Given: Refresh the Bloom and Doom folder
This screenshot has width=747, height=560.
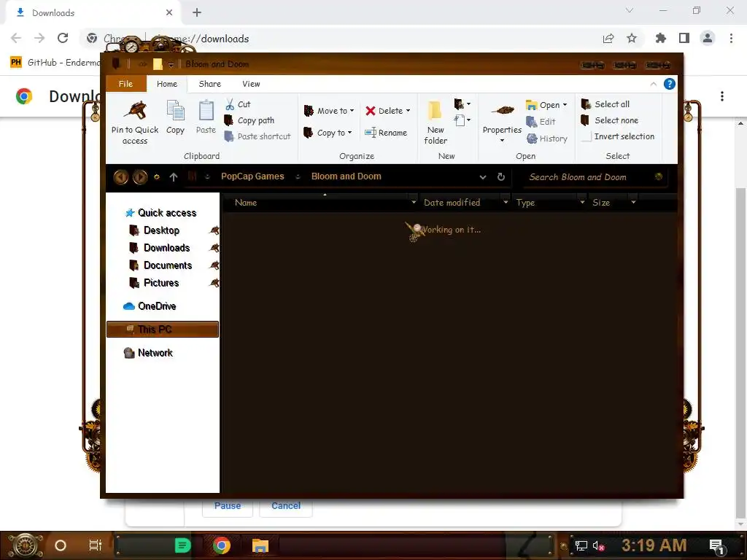Looking at the screenshot, I should [x=500, y=176].
